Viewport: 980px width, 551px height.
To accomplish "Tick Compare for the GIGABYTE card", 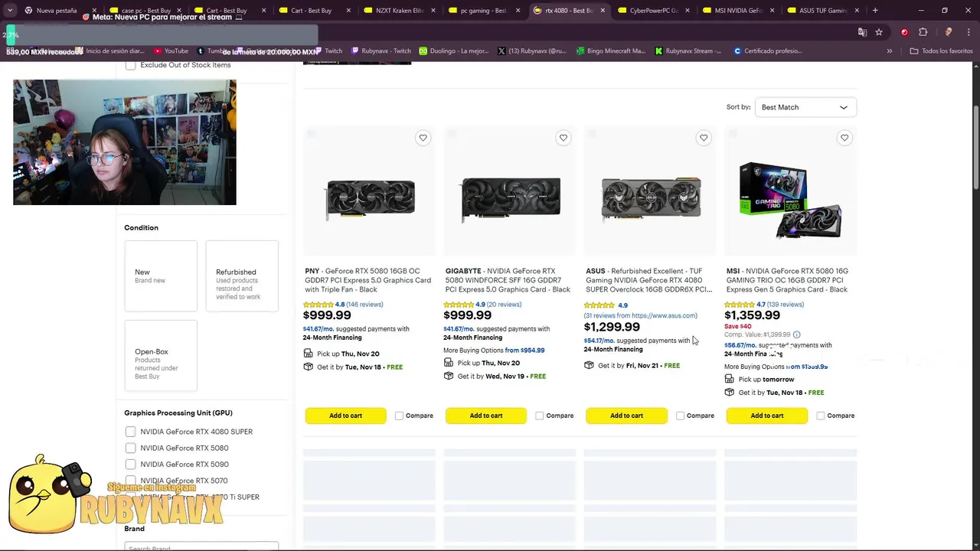I will click(x=540, y=416).
